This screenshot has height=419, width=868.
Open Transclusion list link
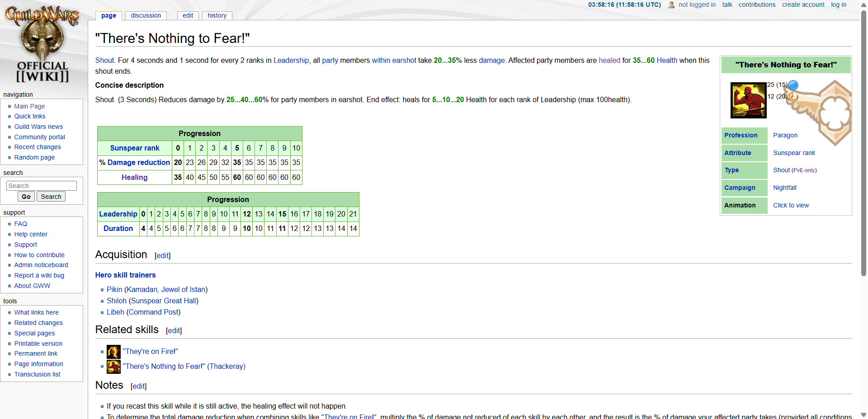pos(37,374)
